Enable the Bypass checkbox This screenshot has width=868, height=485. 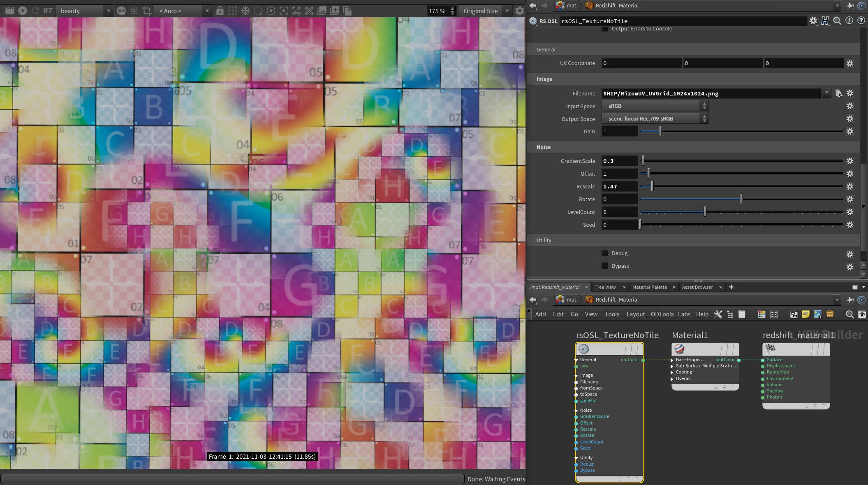pos(605,266)
